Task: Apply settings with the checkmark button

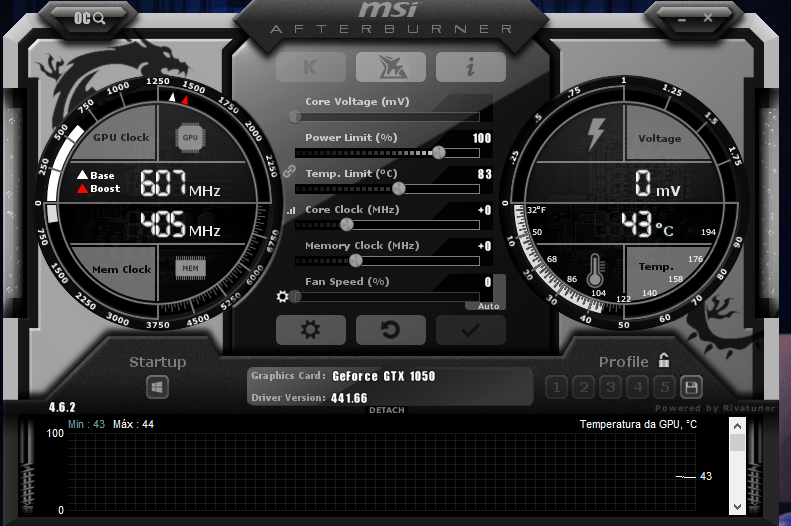Action: coord(471,330)
